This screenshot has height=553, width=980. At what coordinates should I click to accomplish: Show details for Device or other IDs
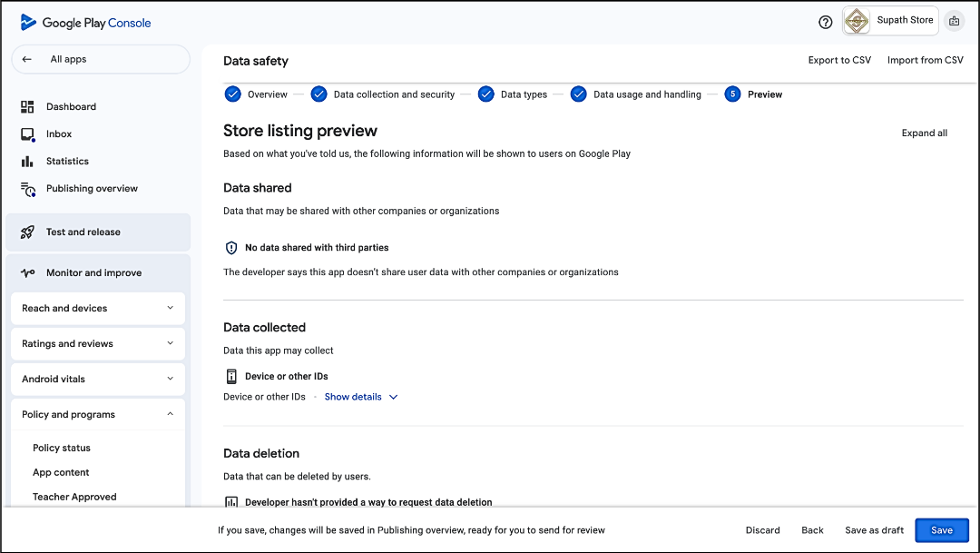coord(360,397)
